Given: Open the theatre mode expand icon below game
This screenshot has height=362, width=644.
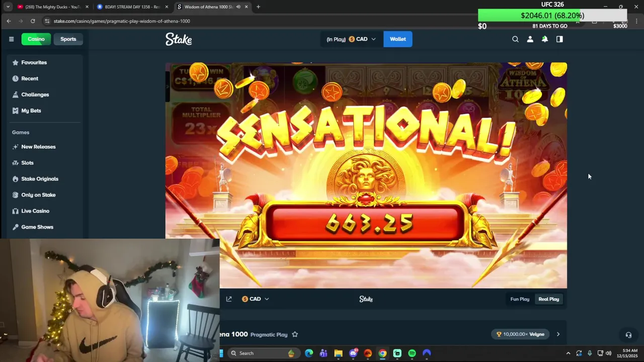Looking at the screenshot, I should [x=229, y=299].
